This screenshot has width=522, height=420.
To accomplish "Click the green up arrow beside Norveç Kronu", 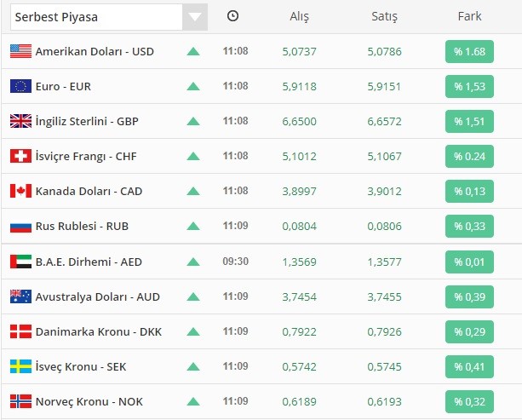I will (x=193, y=401).
